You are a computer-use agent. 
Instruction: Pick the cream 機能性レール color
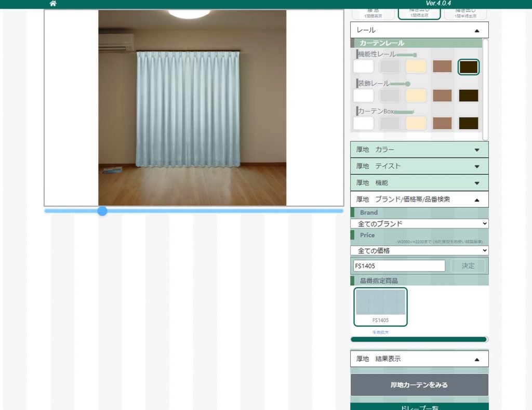point(416,67)
